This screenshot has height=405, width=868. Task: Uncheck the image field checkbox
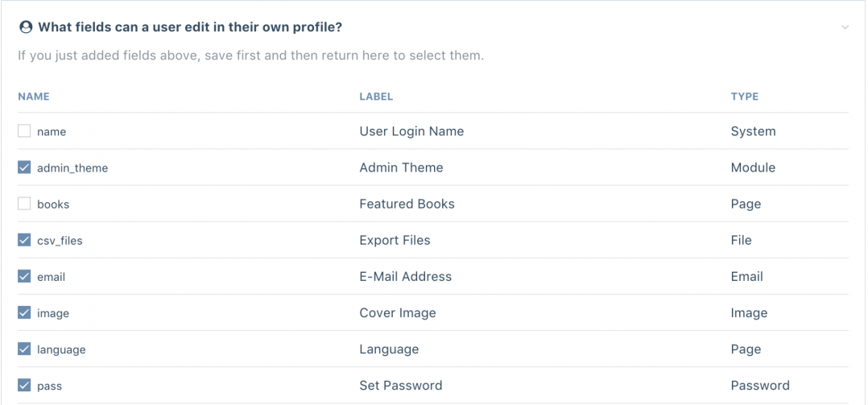[24, 312]
